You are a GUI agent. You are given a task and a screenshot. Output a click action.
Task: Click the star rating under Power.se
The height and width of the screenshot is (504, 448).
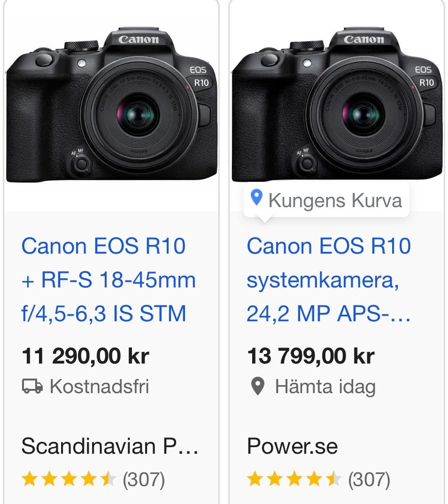tap(294, 479)
